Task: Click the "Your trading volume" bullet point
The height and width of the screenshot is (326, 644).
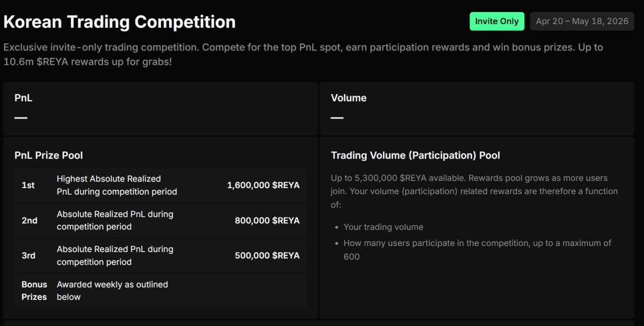Action: pyautogui.click(x=383, y=227)
